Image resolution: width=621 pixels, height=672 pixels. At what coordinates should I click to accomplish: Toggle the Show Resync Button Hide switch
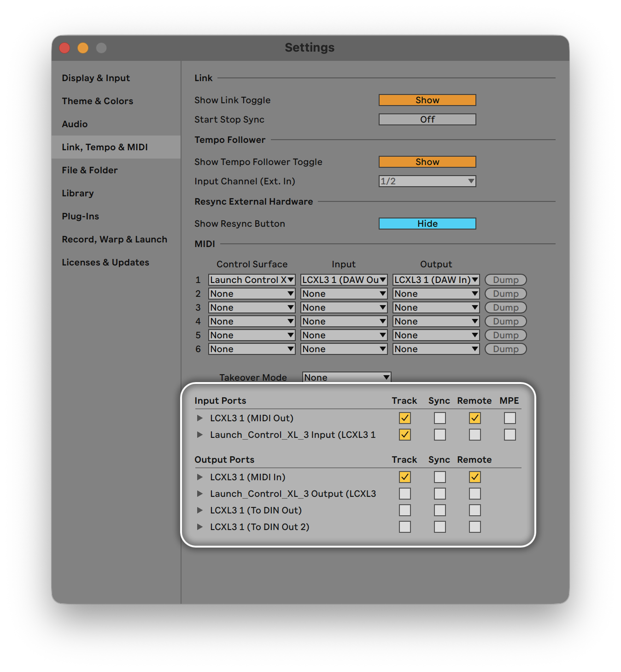tap(428, 224)
